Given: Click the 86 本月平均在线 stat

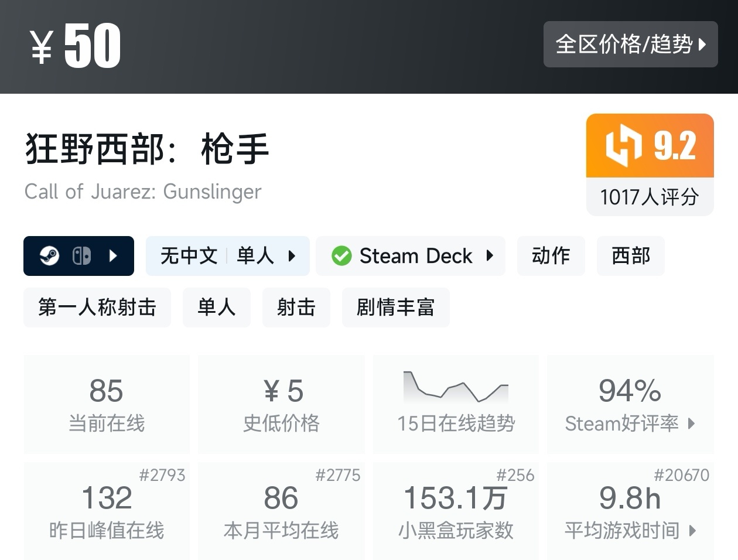Looking at the screenshot, I should tap(281, 511).
